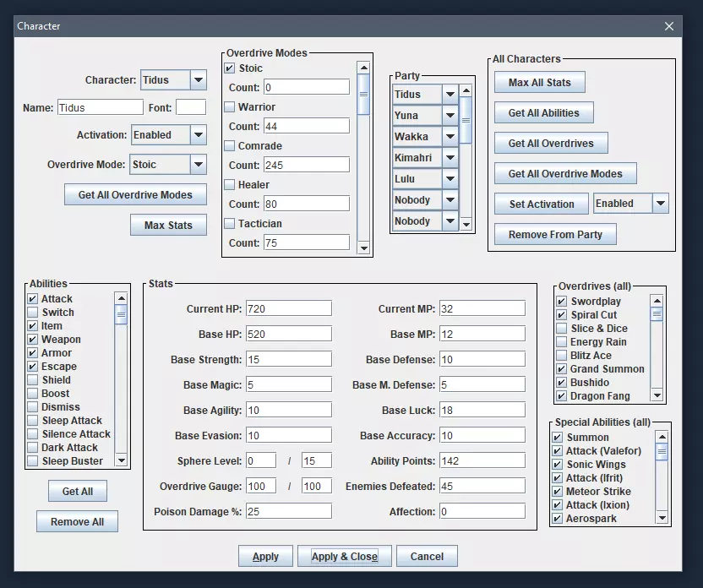Uncheck Meteor Strike special ability
703x588 pixels.
click(x=558, y=492)
